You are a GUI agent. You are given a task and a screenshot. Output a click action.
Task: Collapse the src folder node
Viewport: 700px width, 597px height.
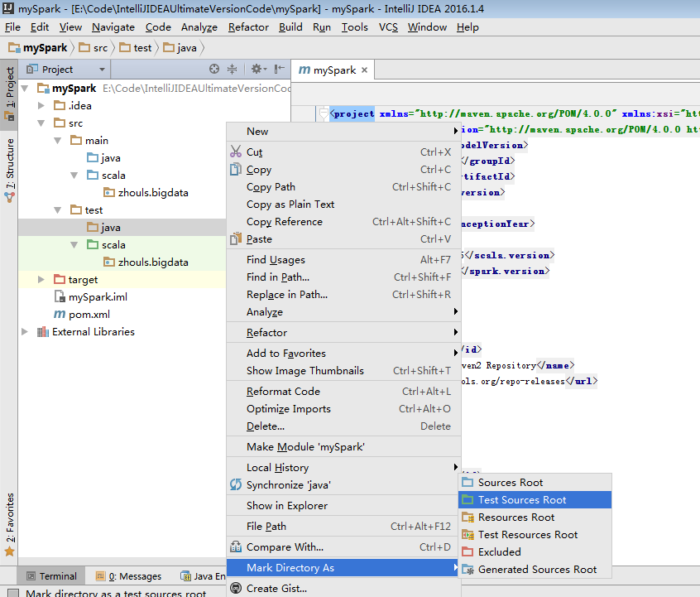[41, 123]
